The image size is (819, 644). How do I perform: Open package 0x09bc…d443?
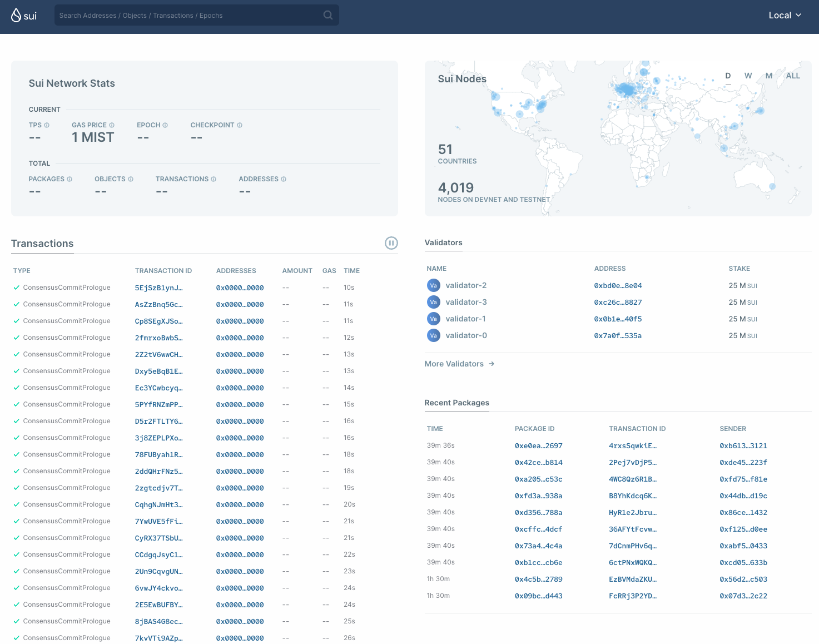click(538, 596)
